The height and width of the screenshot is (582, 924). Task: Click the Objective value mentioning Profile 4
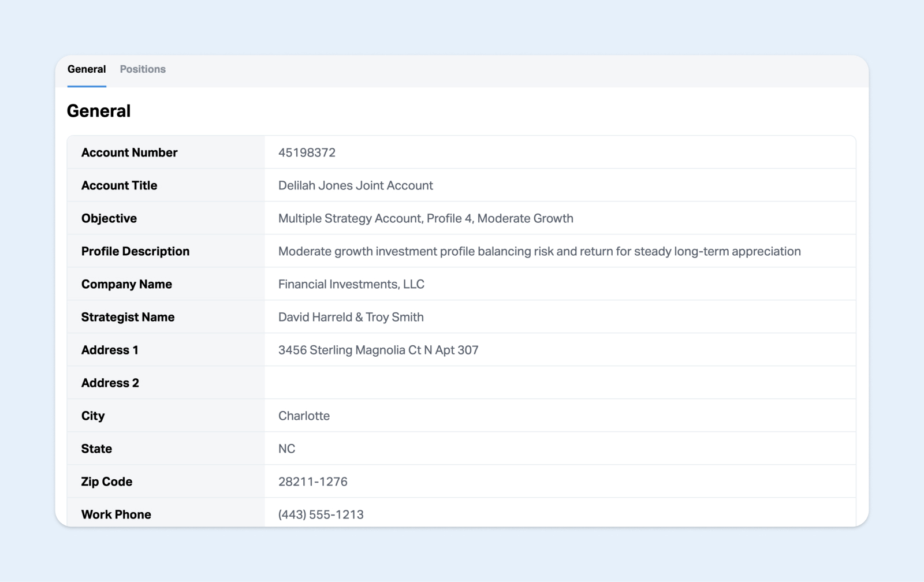pyautogui.click(x=426, y=218)
